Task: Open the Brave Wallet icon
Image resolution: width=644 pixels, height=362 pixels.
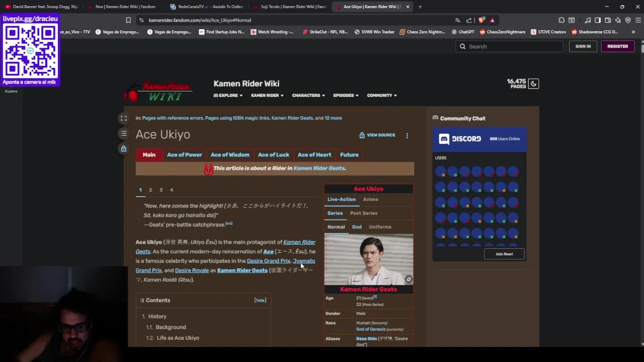Action: pos(608,20)
